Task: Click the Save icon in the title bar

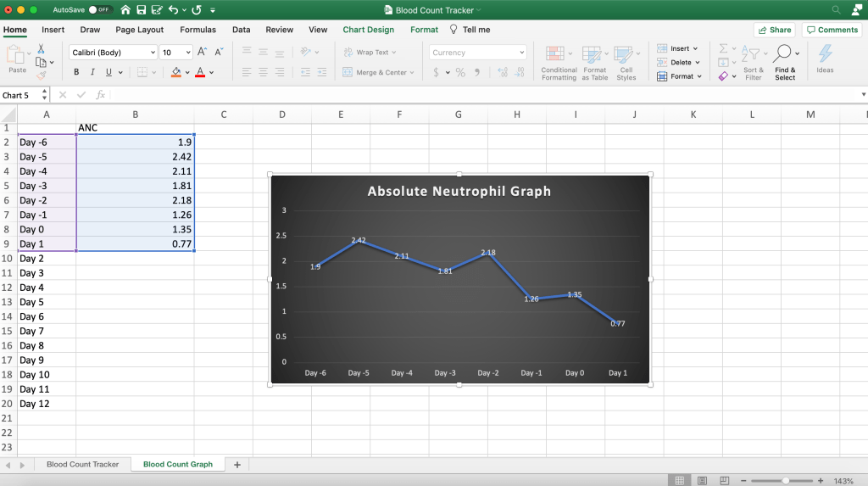Action: pyautogui.click(x=142, y=10)
